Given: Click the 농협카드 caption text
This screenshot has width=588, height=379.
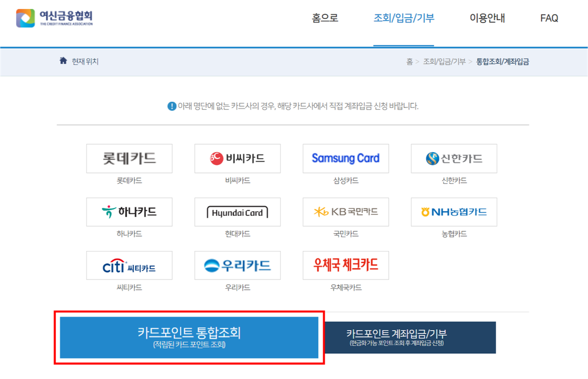Looking at the screenshot, I should click(454, 234).
